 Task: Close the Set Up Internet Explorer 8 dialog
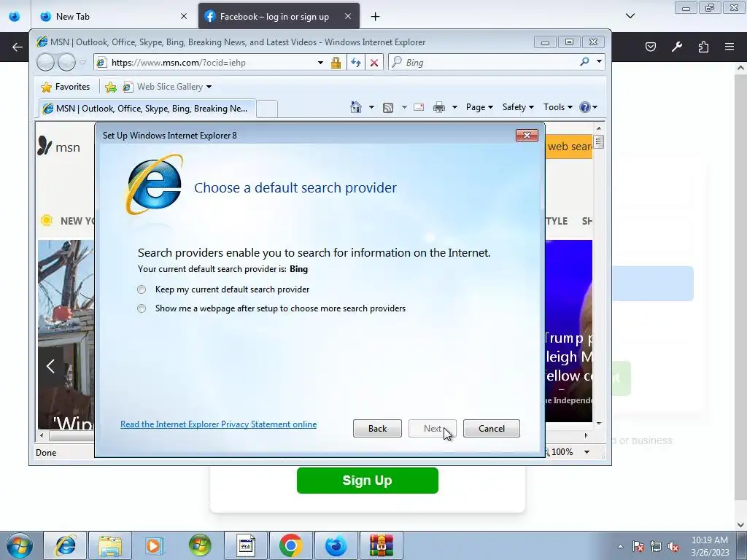pyautogui.click(x=527, y=135)
